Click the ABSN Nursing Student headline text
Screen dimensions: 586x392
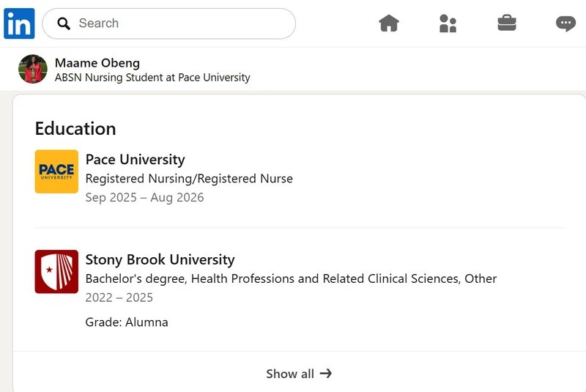pos(152,78)
